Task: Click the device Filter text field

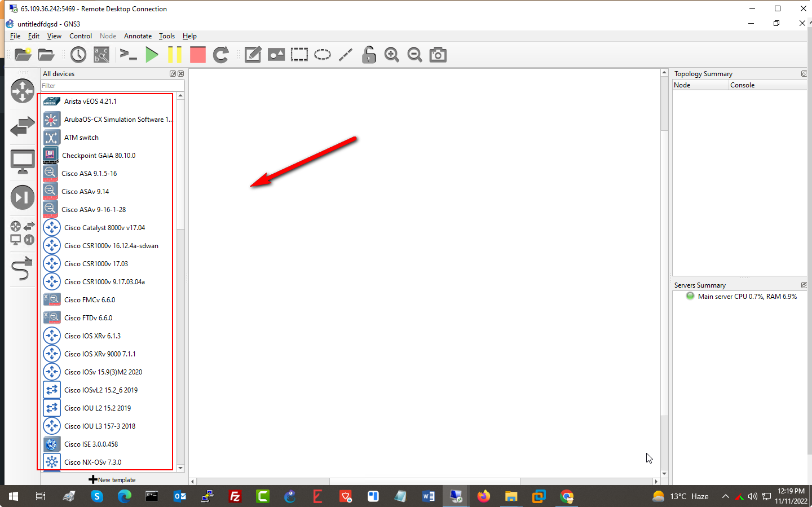Action: (x=112, y=86)
